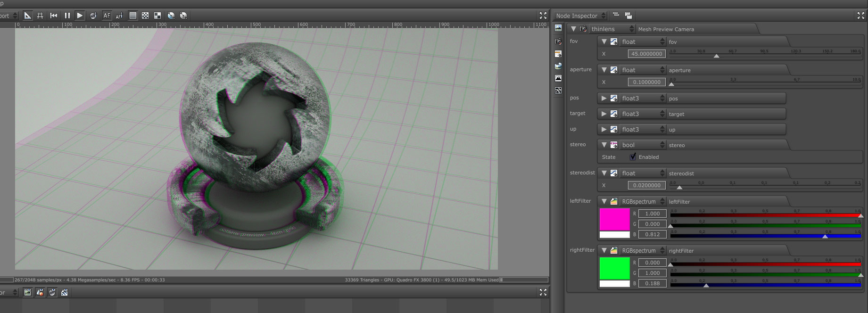Image resolution: width=868 pixels, height=313 pixels.
Task: Pause the render with the pause button
Action: click(67, 16)
